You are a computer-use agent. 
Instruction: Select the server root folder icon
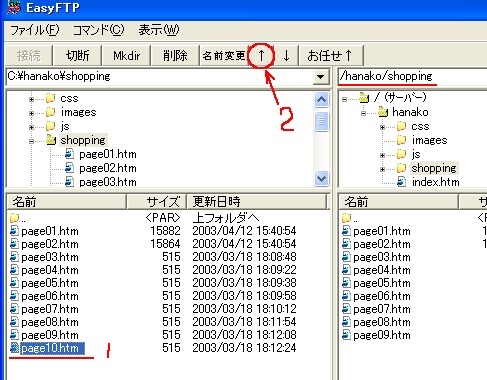pos(364,98)
